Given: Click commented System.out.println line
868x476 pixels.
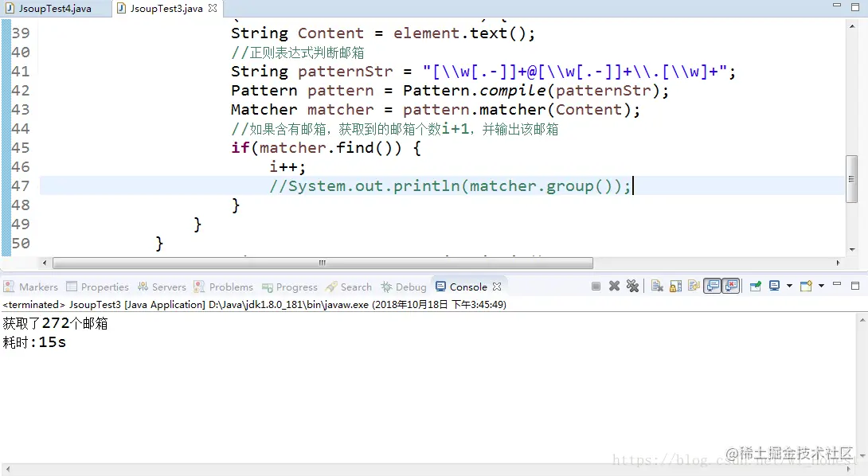Looking at the screenshot, I should (450, 186).
